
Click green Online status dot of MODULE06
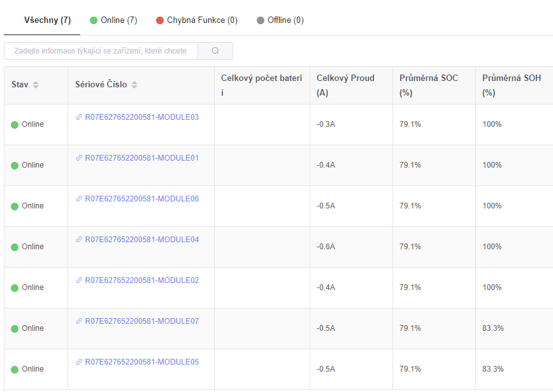(x=15, y=206)
